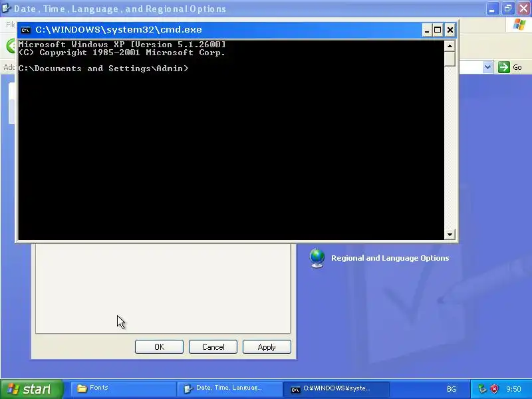This screenshot has width=532, height=399.
Task: Click the green Go arrow icon
Action: click(504, 67)
